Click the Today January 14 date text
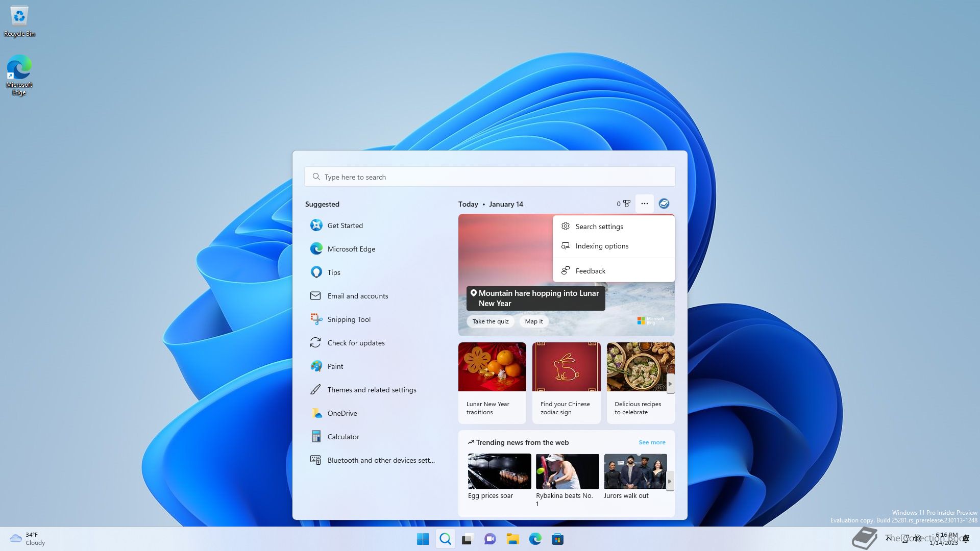This screenshot has width=980, height=551. click(x=491, y=204)
